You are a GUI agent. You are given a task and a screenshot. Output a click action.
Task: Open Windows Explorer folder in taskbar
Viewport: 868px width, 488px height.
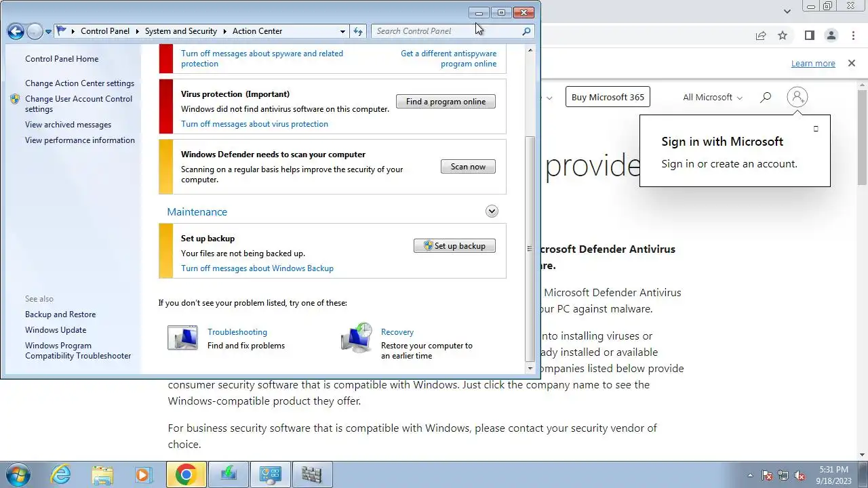(x=102, y=475)
